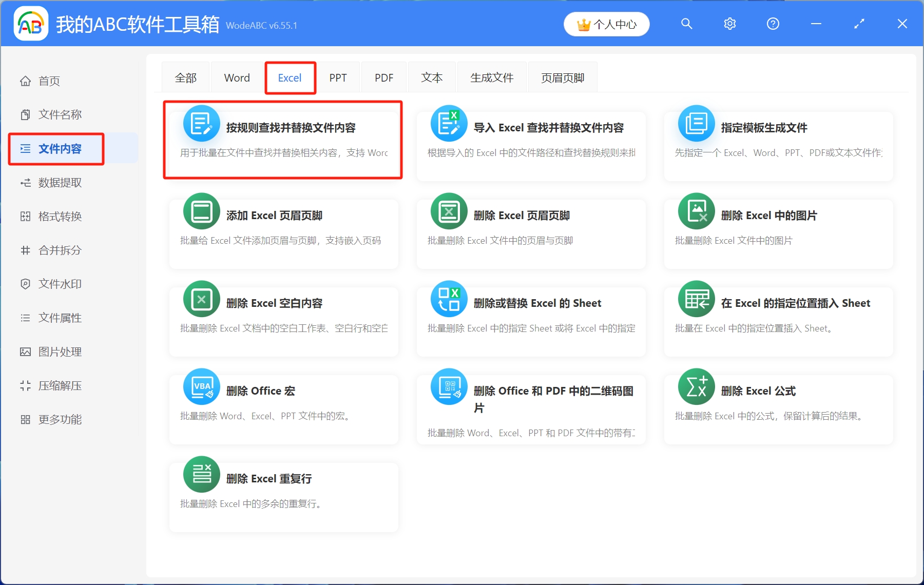
Task: Select 数据提取 in the sidebar
Action: 59,182
